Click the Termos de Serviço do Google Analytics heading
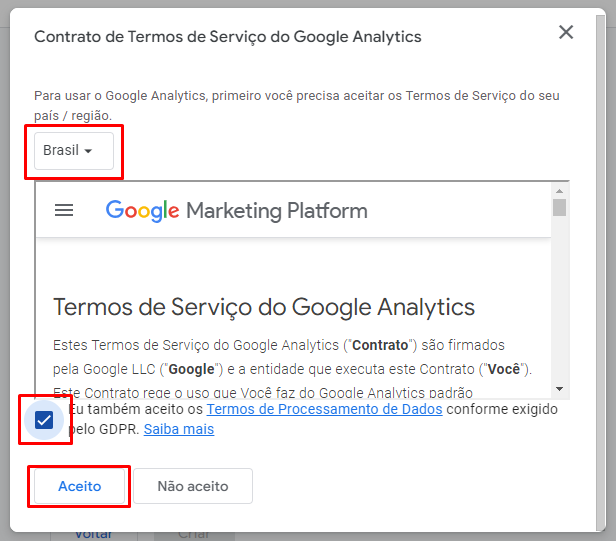616x541 pixels. point(264,306)
